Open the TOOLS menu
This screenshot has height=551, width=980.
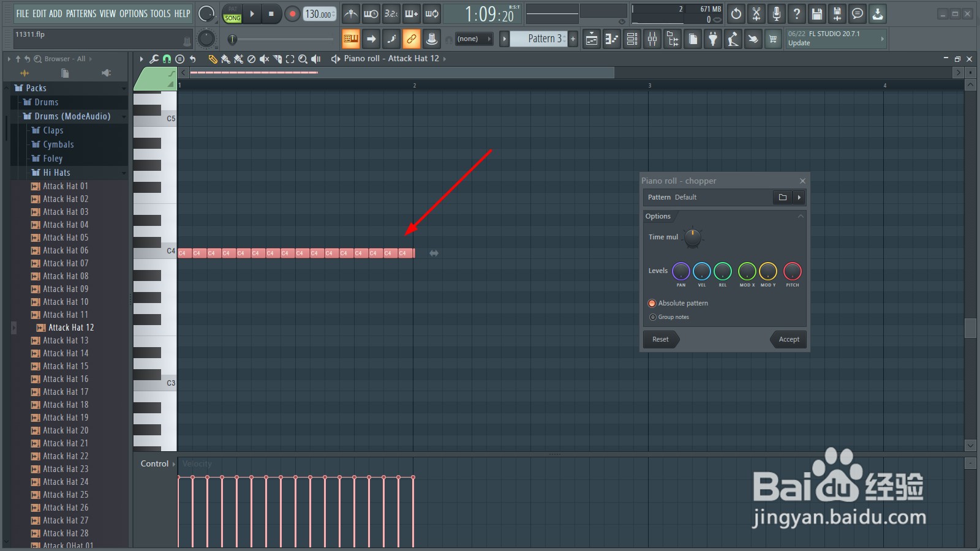[160, 13]
